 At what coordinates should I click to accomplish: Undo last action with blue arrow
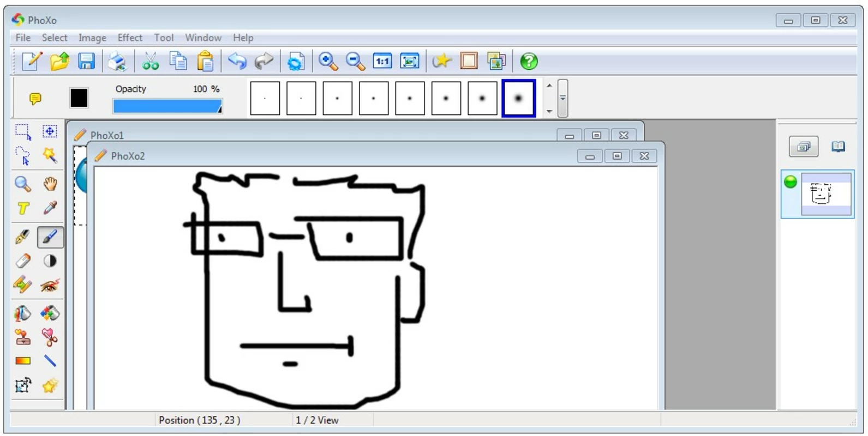coord(237,61)
